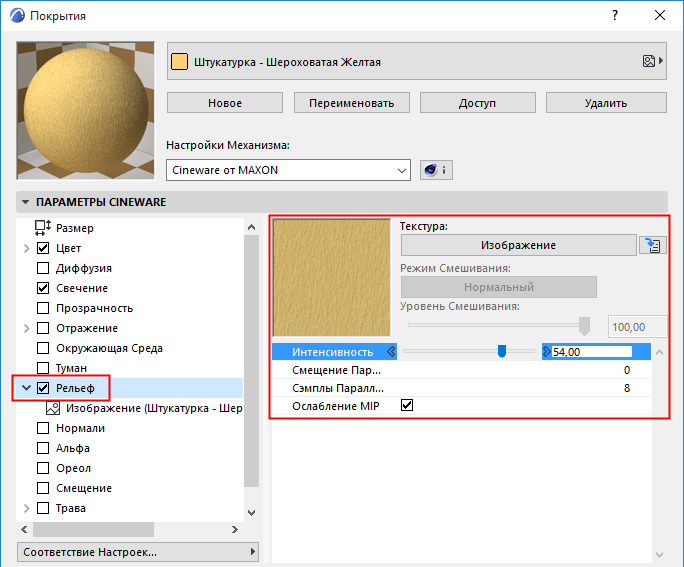This screenshot has width=684, height=567.
Task: Click the Удалить button
Action: pos(606,103)
